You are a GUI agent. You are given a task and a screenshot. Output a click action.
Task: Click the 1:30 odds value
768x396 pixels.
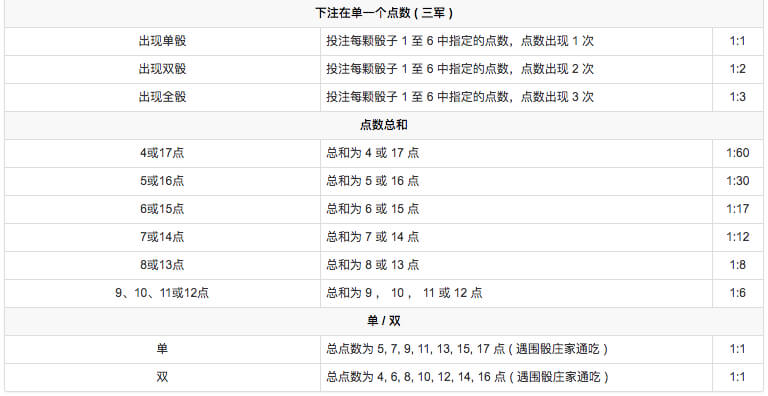(x=738, y=181)
